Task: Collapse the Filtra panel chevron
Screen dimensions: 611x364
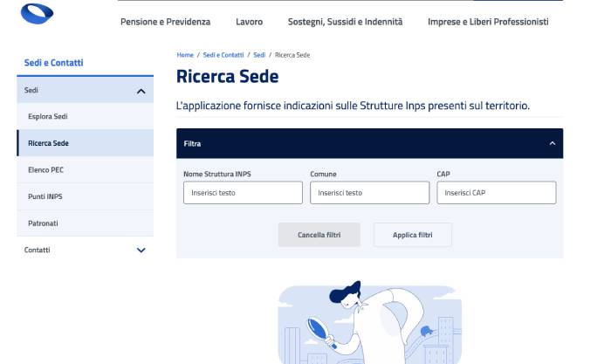Action: pos(553,143)
